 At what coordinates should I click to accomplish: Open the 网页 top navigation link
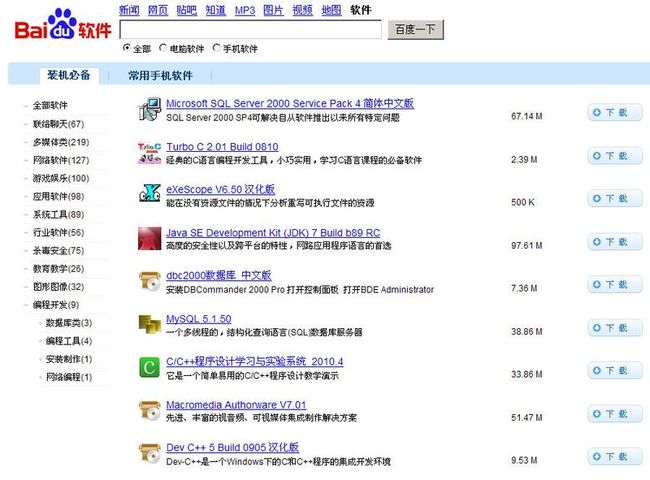tap(158, 10)
